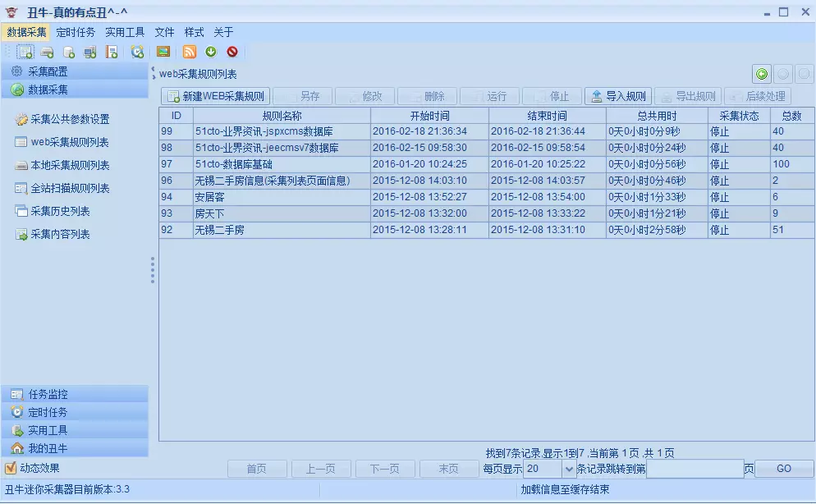The width and height of the screenshot is (816, 504).
Task: Click the 跳转到第 page number input field
Action: (x=695, y=469)
